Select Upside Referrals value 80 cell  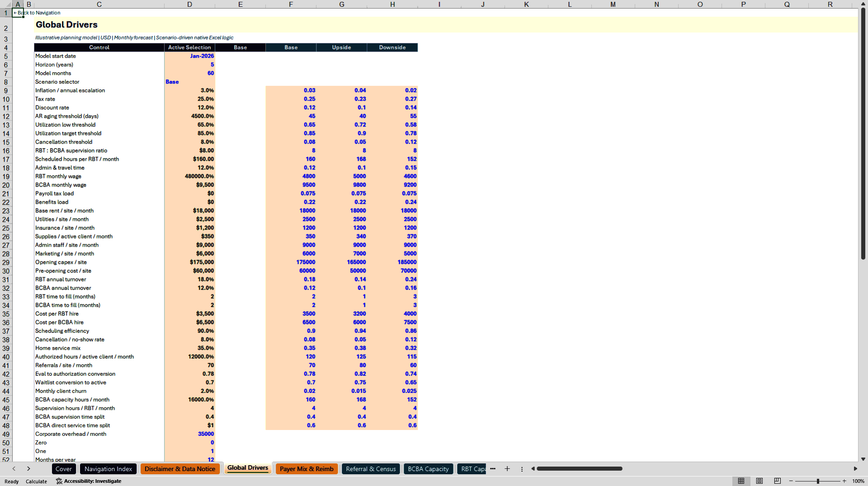point(341,365)
